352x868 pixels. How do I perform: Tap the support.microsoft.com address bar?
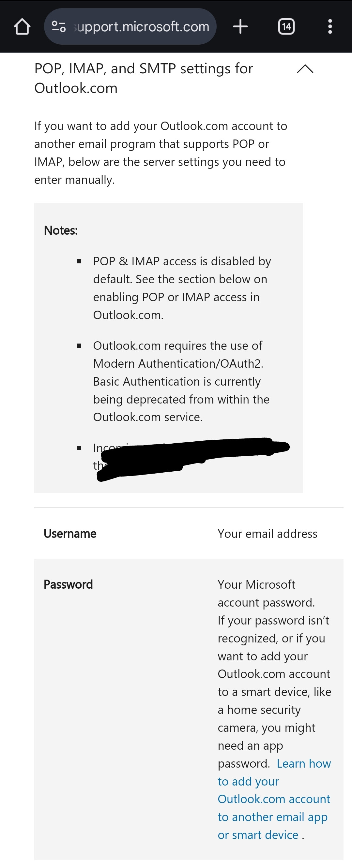click(142, 27)
